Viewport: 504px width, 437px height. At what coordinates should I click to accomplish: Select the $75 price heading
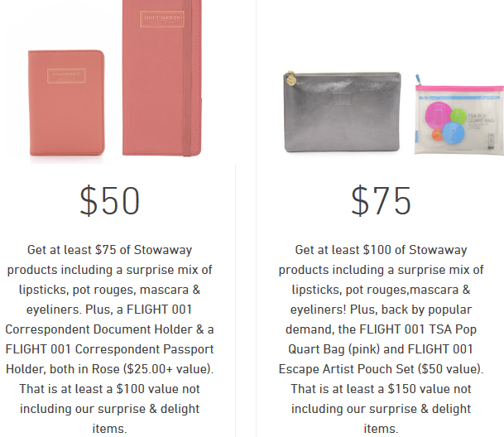[381, 201]
